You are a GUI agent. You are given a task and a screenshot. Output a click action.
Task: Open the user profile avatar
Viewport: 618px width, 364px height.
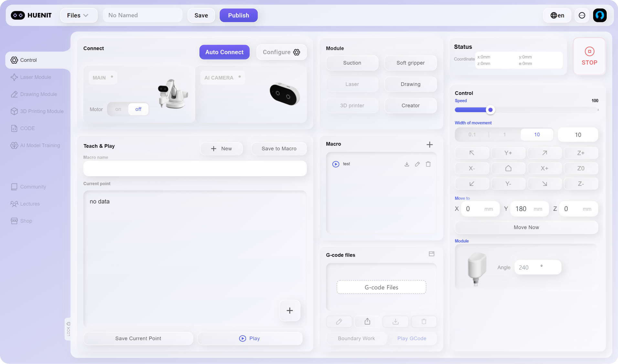point(600,15)
